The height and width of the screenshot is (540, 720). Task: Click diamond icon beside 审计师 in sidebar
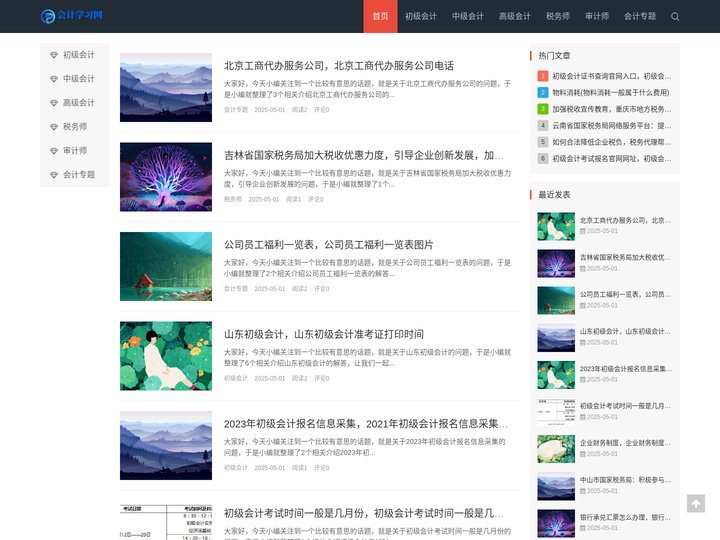pyautogui.click(x=54, y=151)
